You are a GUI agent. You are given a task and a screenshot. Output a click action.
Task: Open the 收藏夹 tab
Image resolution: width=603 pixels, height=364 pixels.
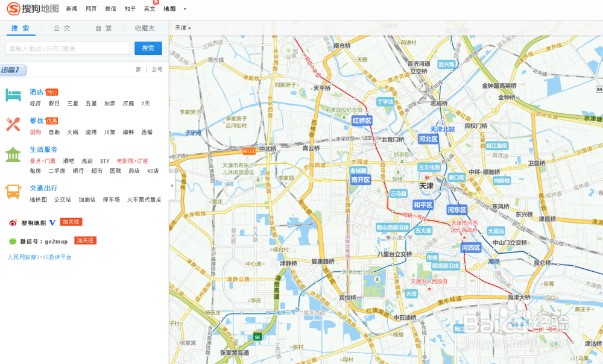[145, 28]
